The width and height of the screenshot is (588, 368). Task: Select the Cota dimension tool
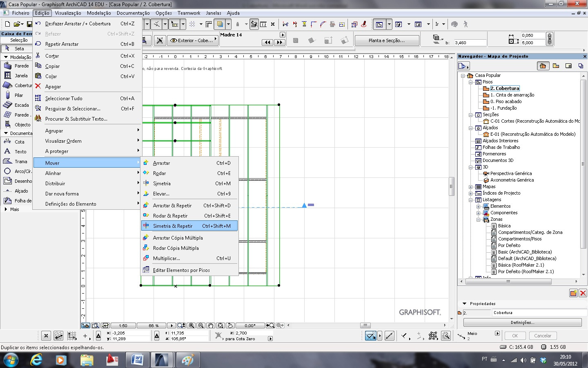(17, 141)
